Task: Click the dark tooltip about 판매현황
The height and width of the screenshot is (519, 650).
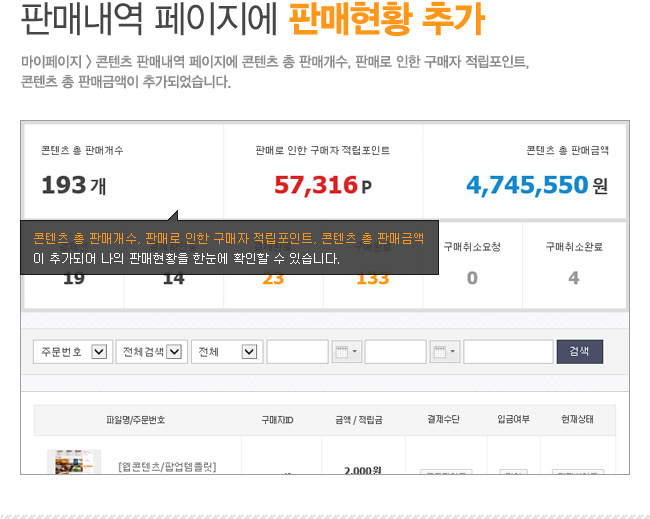Action: (x=229, y=247)
